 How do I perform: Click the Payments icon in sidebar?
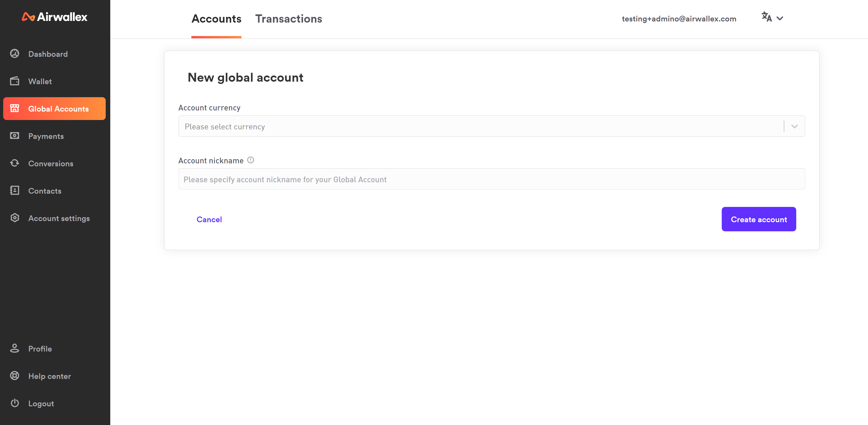(x=15, y=136)
